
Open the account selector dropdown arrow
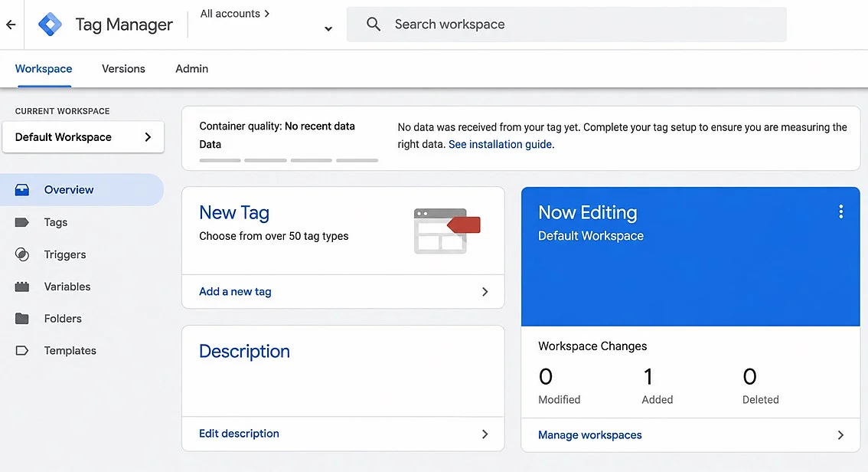pos(328,29)
